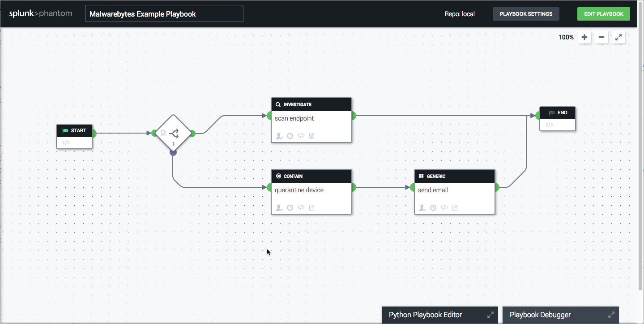Screen dimensions: 644x324
Task: Click END block's green input port
Action: pos(538,116)
